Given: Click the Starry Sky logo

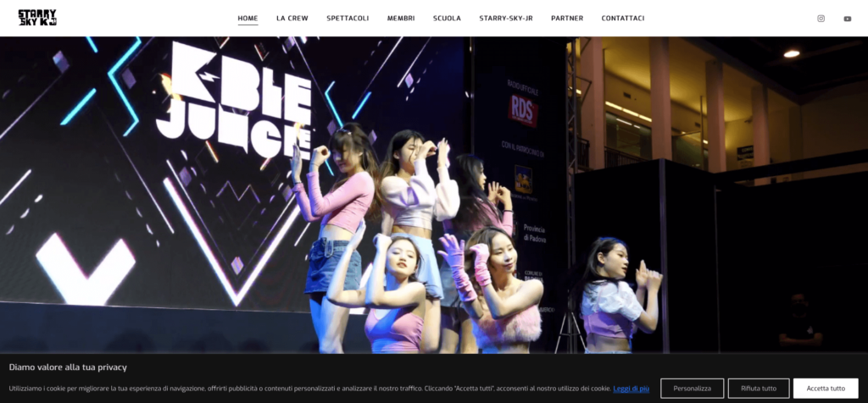Looking at the screenshot, I should click(37, 18).
